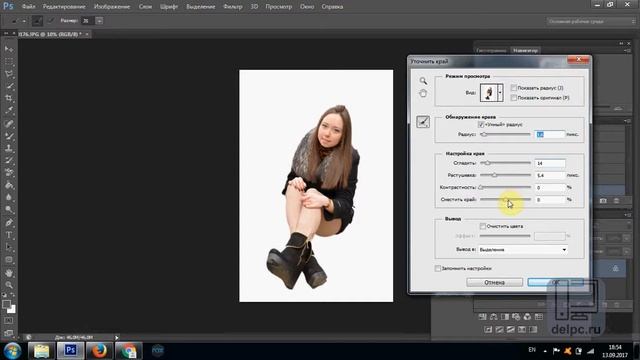Click the brush Размер input field
The image size is (640, 360).
87,20
